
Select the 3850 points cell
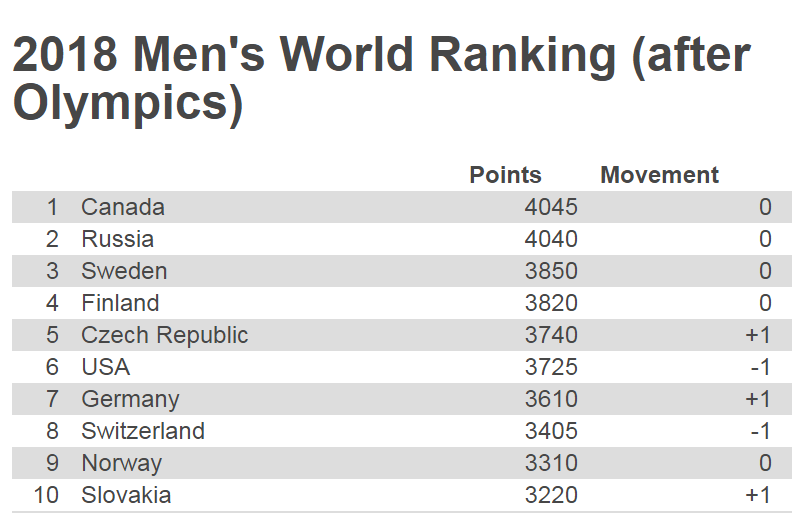551,271
